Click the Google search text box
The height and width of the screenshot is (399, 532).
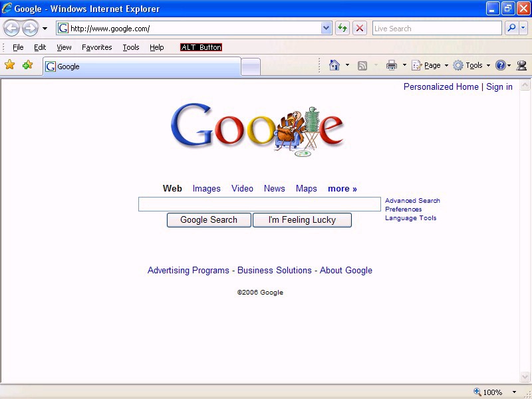pos(259,204)
